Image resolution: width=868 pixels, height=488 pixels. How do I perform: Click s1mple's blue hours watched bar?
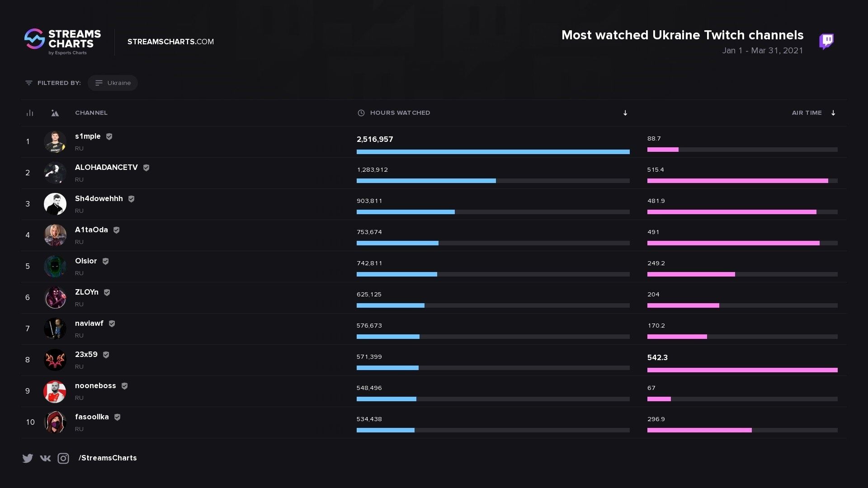click(x=493, y=152)
